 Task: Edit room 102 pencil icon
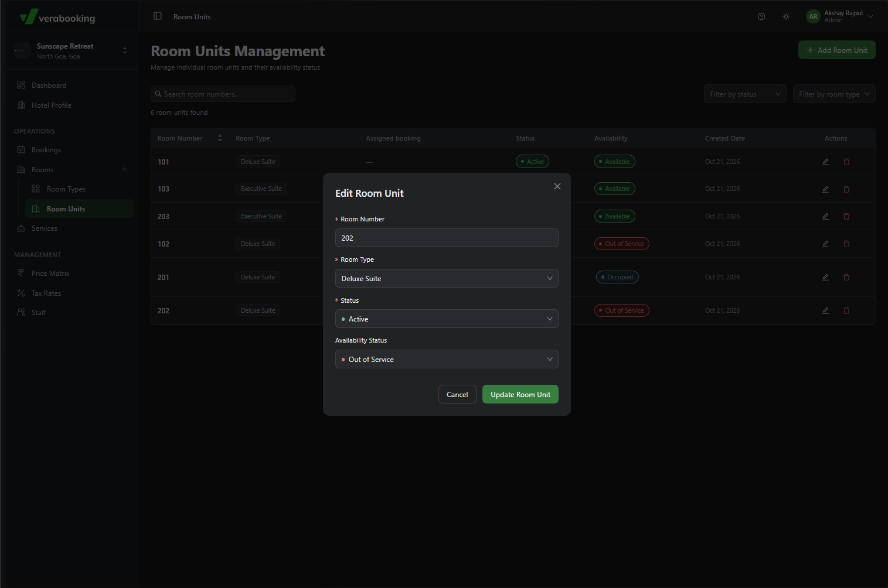pos(825,244)
